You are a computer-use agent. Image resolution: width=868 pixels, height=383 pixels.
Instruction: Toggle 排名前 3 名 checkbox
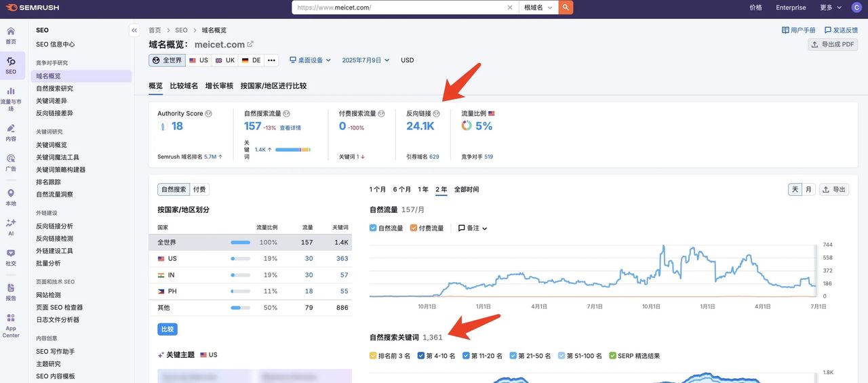coord(373,355)
